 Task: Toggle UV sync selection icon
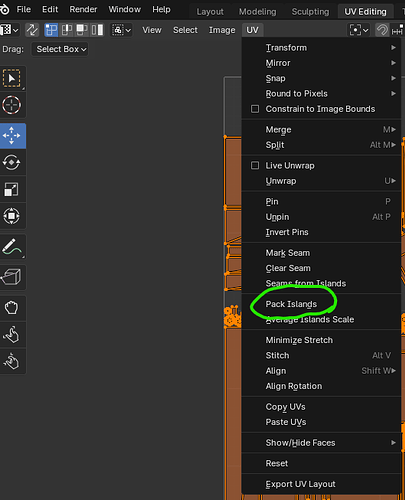(x=32, y=30)
